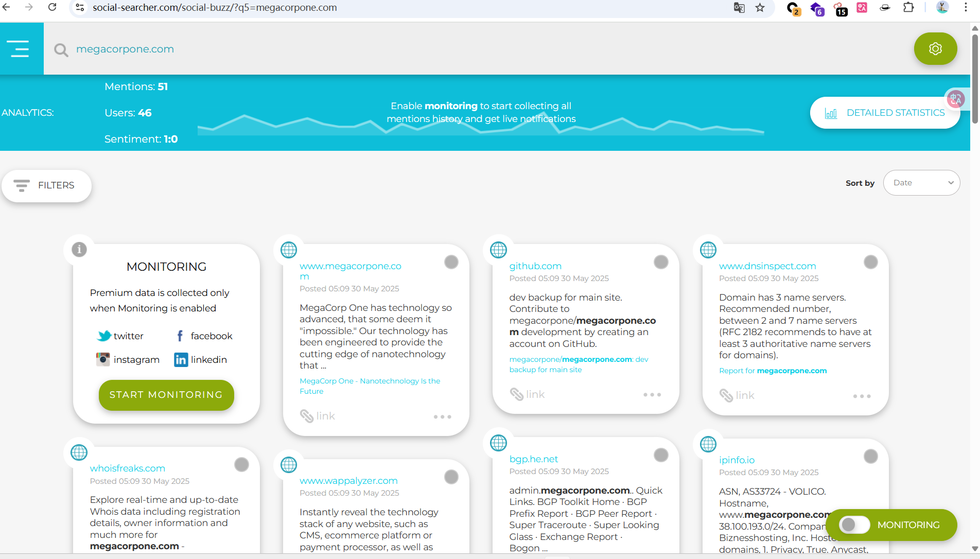Image resolution: width=980 pixels, height=559 pixels.
Task: Select the facebook network icon
Action: 180,336
